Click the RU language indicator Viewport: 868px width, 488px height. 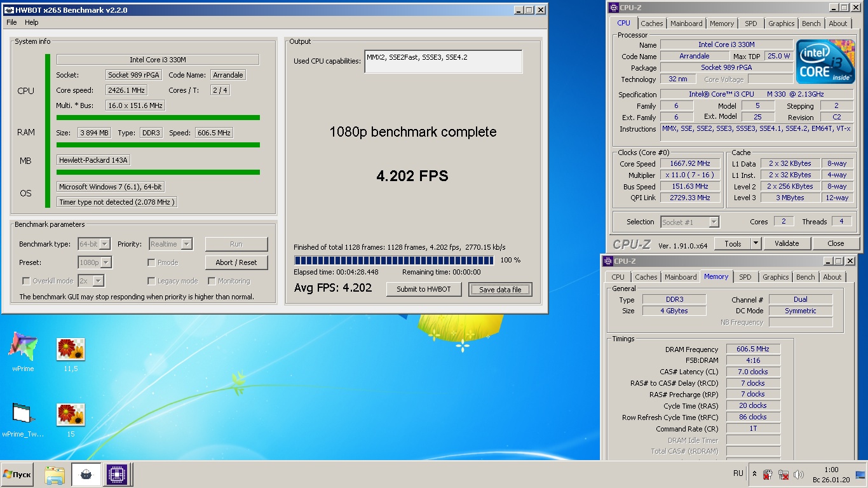(738, 473)
